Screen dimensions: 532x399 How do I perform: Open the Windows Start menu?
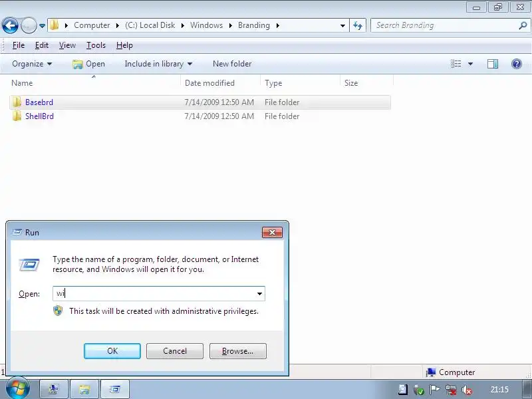click(18, 388)
